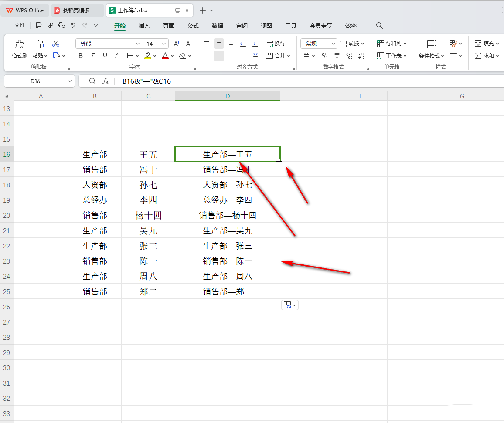The image size is (504, 423).
Task: Toggle Align Left horizontal alignment
Action: pos(206,56)
